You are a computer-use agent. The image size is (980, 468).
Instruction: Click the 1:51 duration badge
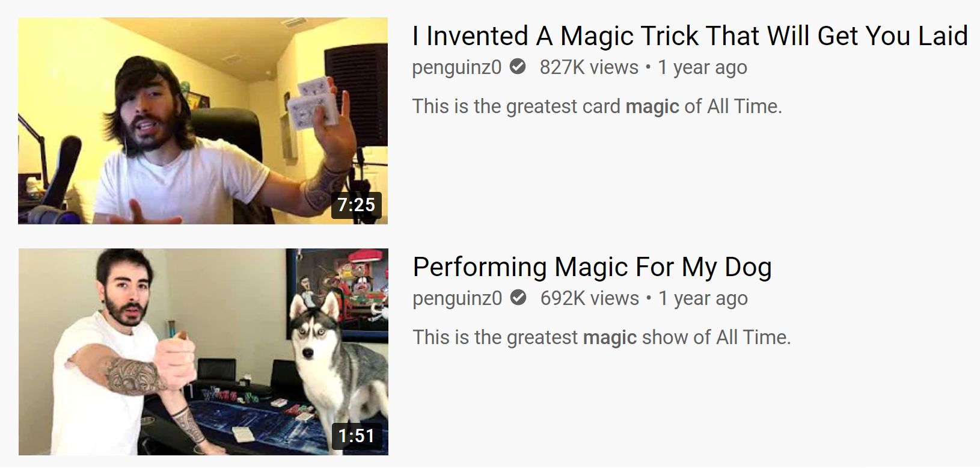click(x=357, y=436)
